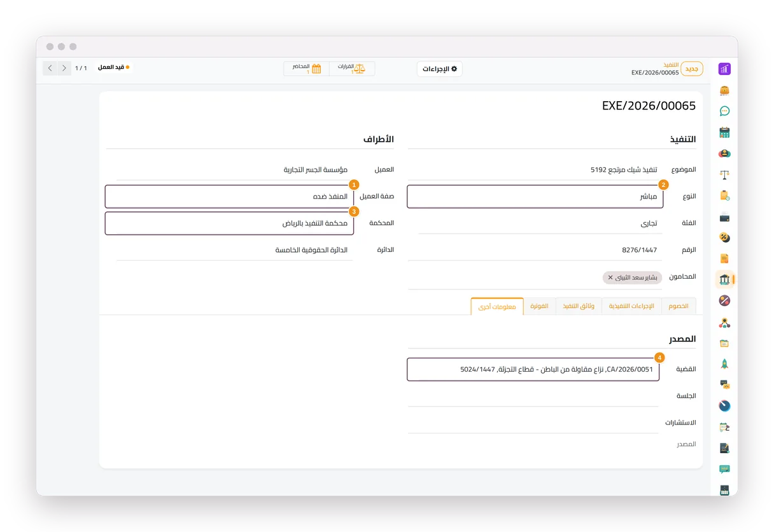Open the purple circle percent sidebar icon

[x=724, y=300]
